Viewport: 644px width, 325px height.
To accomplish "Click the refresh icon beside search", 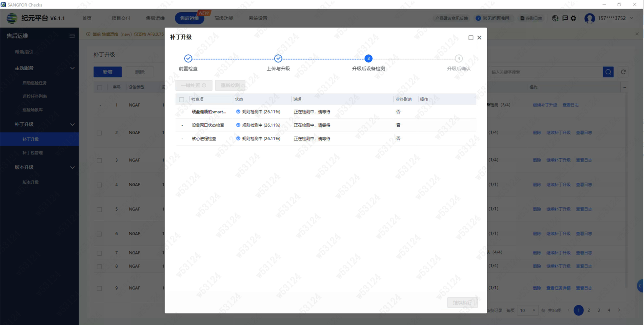I will pos(623,72).
